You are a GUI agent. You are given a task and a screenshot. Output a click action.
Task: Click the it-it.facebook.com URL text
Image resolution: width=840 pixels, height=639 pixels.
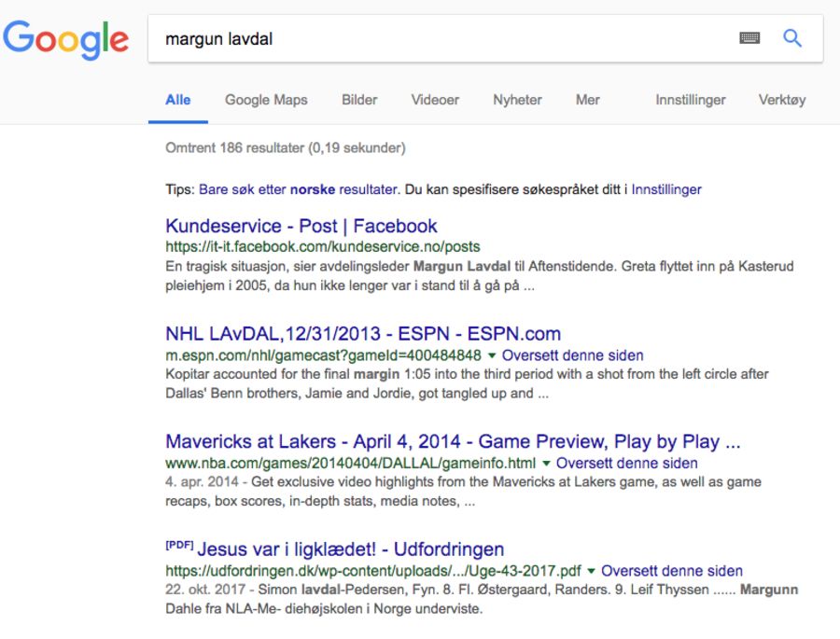pos(323,247)
